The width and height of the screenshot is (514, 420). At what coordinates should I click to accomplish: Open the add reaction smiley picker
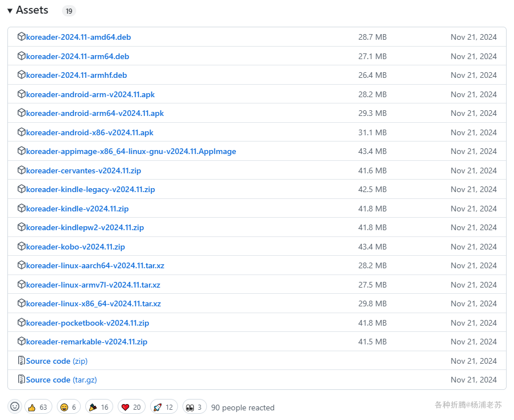pos(15,406)
